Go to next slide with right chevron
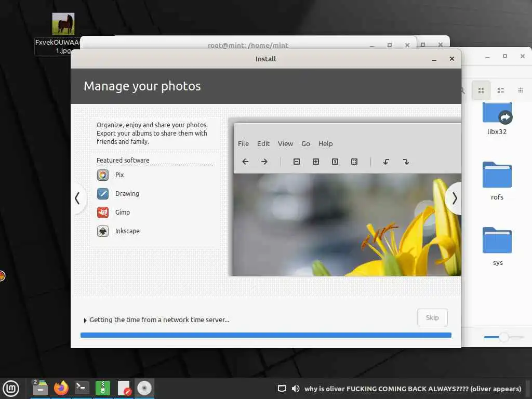This screenshot has width=532, height=399. [x=454, y=198]
